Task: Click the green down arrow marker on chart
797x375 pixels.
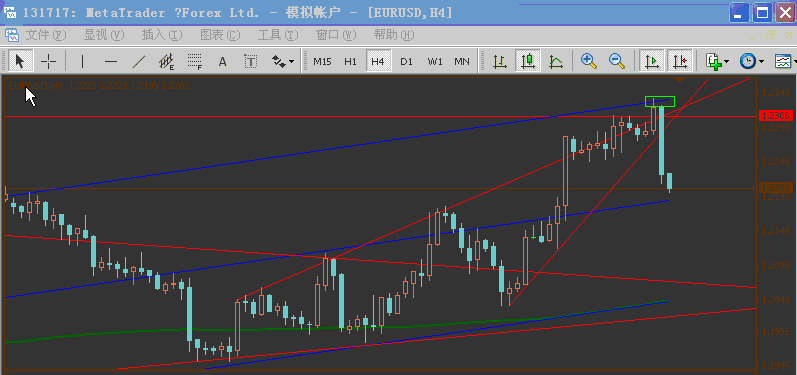Action: [x=533, y=232]
